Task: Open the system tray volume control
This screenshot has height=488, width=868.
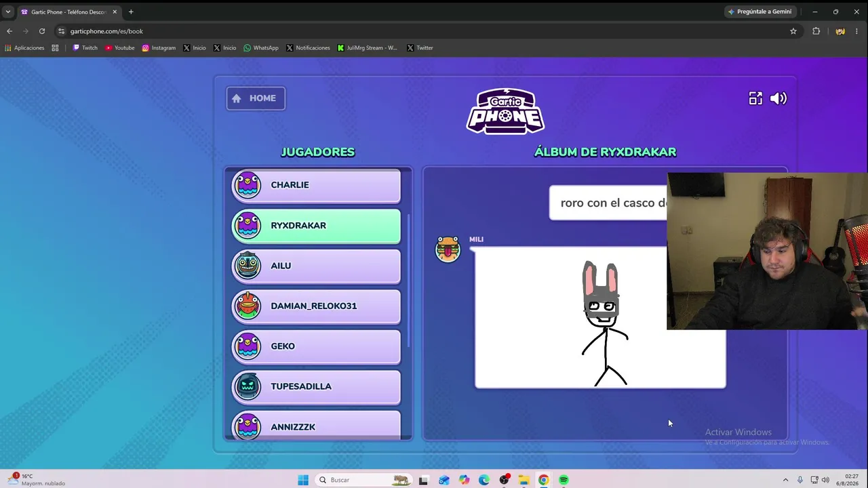Action: point(825,480)
